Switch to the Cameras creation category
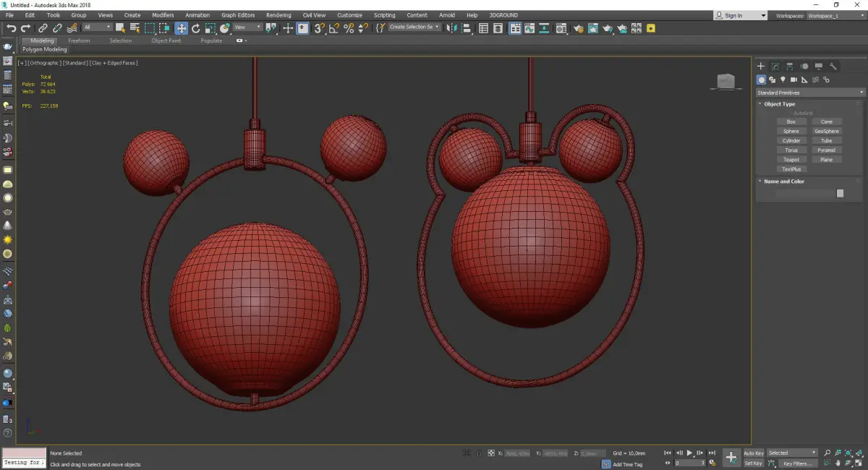868x470 pixels. click(793, 80)
